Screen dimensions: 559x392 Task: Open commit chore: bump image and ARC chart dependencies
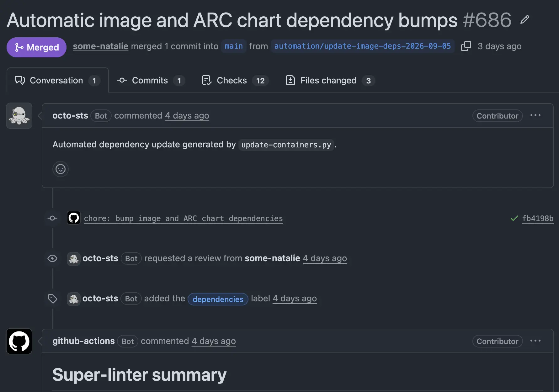[184, 218]
